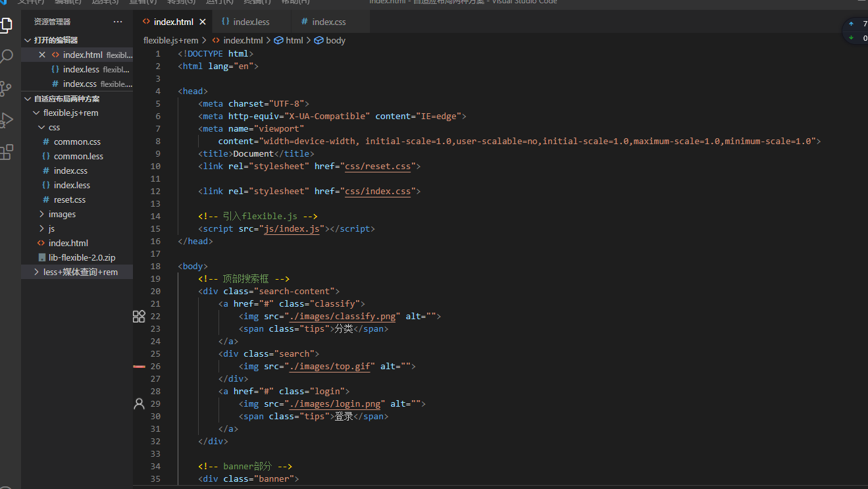868x489 pixels.
Task: Select index.css in the open editors list
Action: click(x=77, y=84)
